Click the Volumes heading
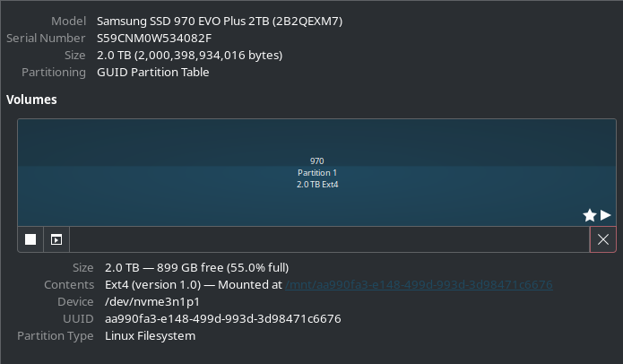The width and height of the screenshot is (623, 364). point(31,100)
